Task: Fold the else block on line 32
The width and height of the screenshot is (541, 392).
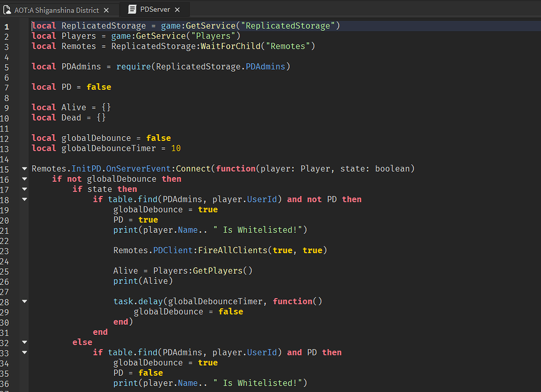Action: pos(24,343)
